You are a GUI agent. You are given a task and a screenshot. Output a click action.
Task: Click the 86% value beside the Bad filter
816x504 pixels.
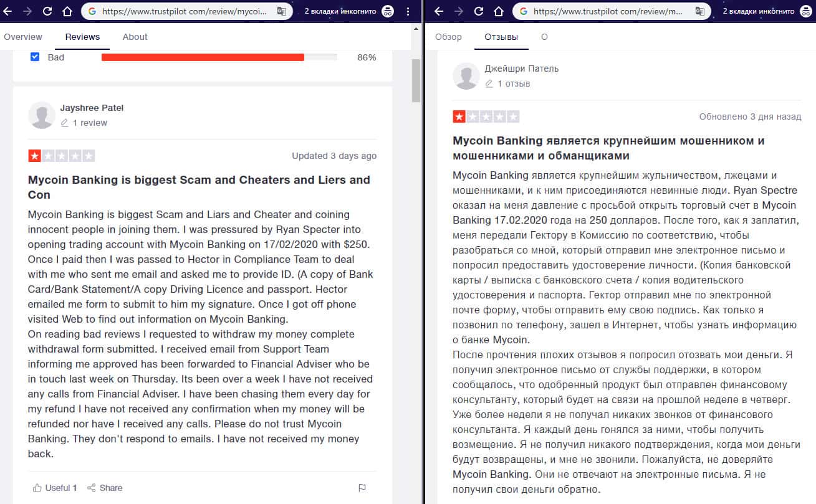pos(367,57)
